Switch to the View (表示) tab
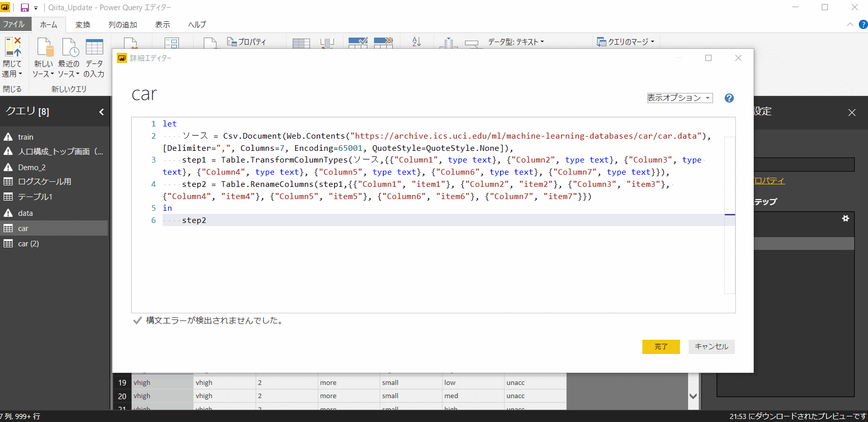 coord(163,24)
